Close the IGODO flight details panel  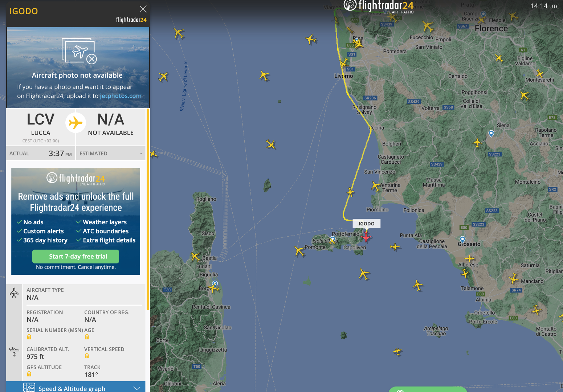[x=143, y=9]
